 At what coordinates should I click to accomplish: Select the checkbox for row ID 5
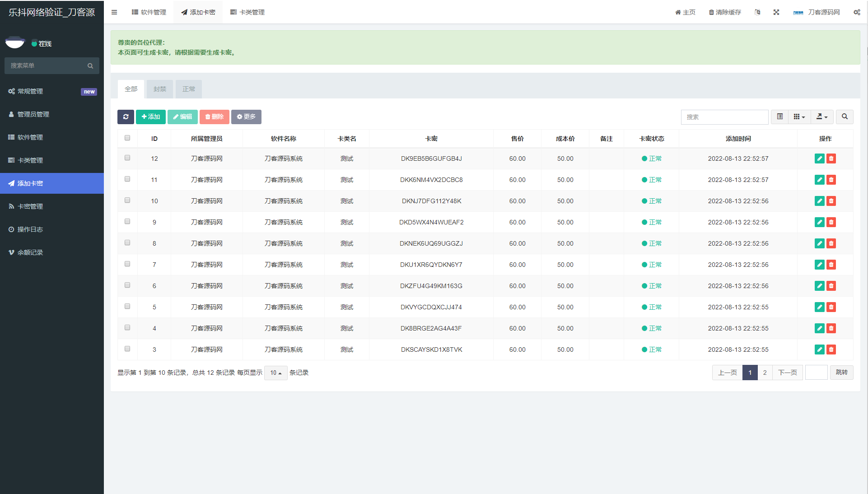pos(127,307)
